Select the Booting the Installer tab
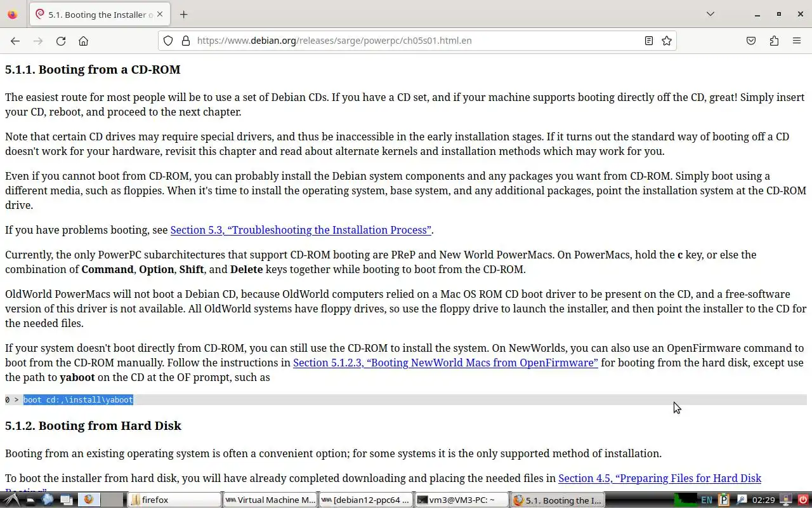 tap(100, 14)
